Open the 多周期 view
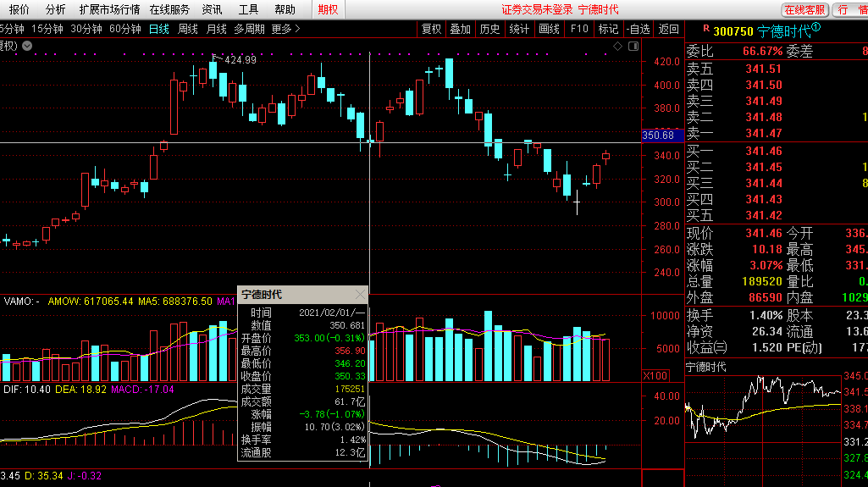 (249, 29)
